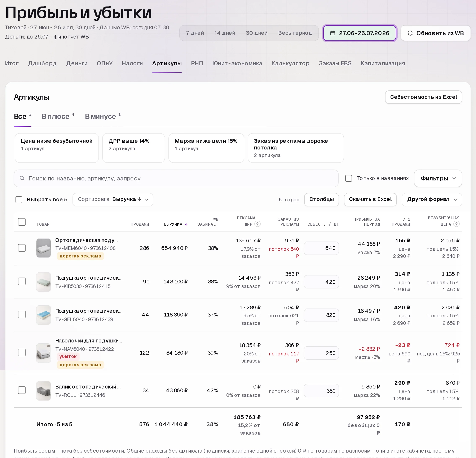The image size is (476, 458).
Task: Select the В минусе tab
Action: tap(103, 116)
